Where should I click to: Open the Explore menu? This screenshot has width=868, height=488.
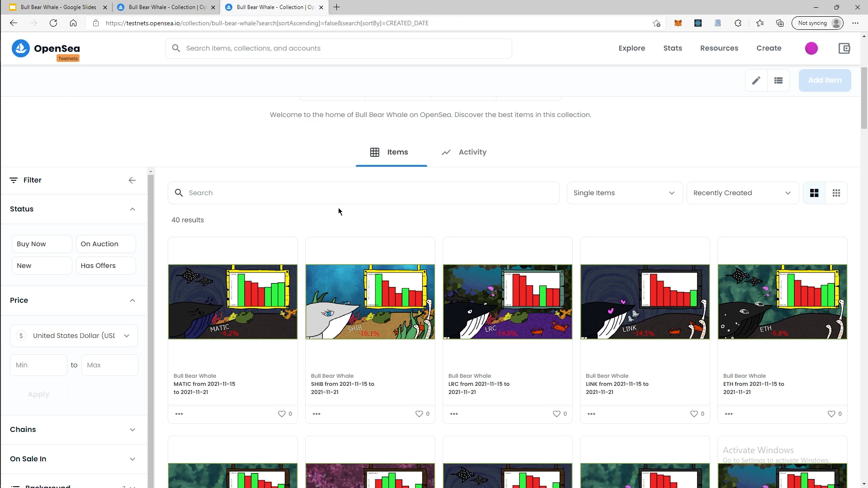(632, 48)
